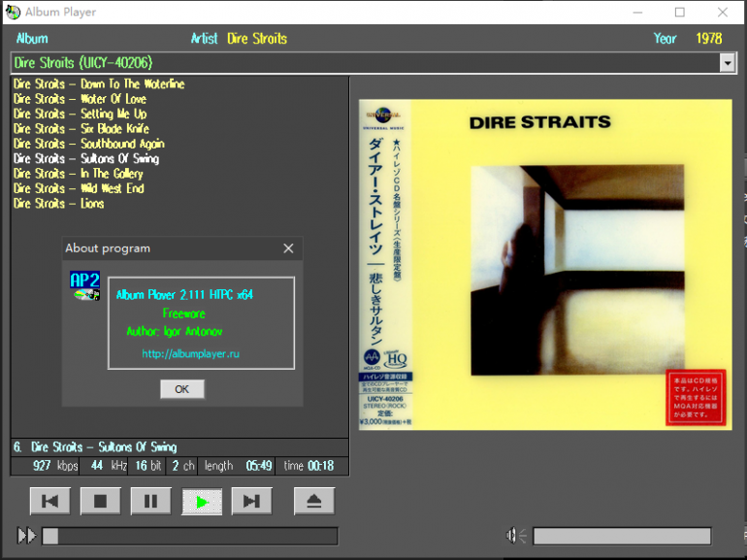Select track Wild West End

80,188
